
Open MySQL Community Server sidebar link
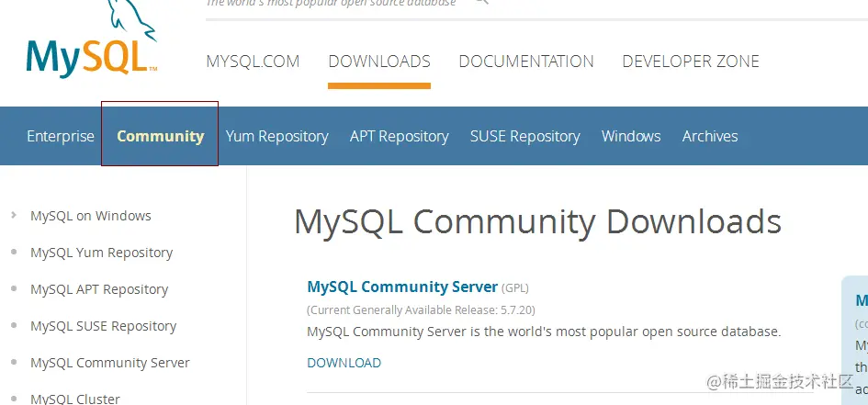[109, 363]
